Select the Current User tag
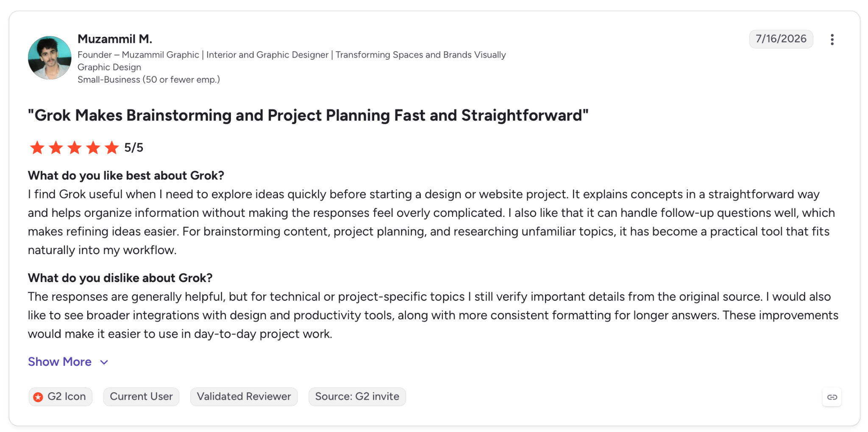Screen dimensions: 868x432 (x=141, y=397)
